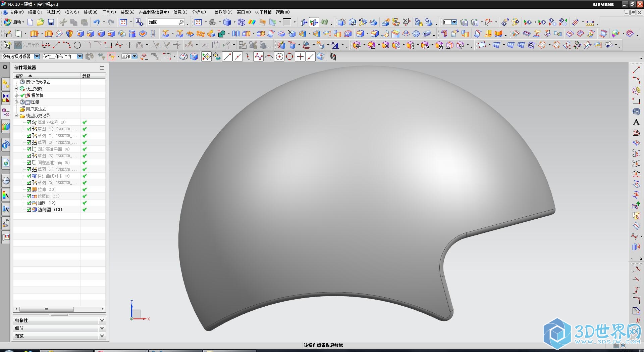Viewport: 644px width, 352px height.
Task: Click the Fit view icon beside Redo
Action: (123, 22)
